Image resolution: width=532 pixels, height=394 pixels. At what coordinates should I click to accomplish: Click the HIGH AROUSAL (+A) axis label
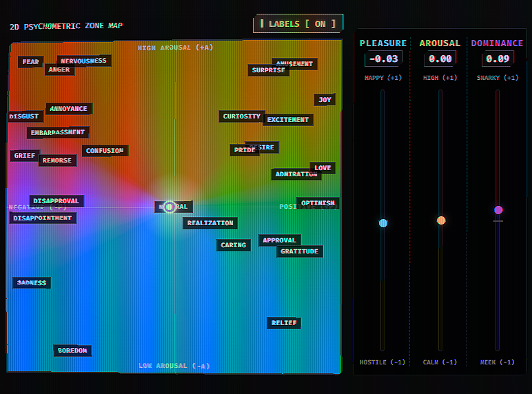(x=176, y=48)
